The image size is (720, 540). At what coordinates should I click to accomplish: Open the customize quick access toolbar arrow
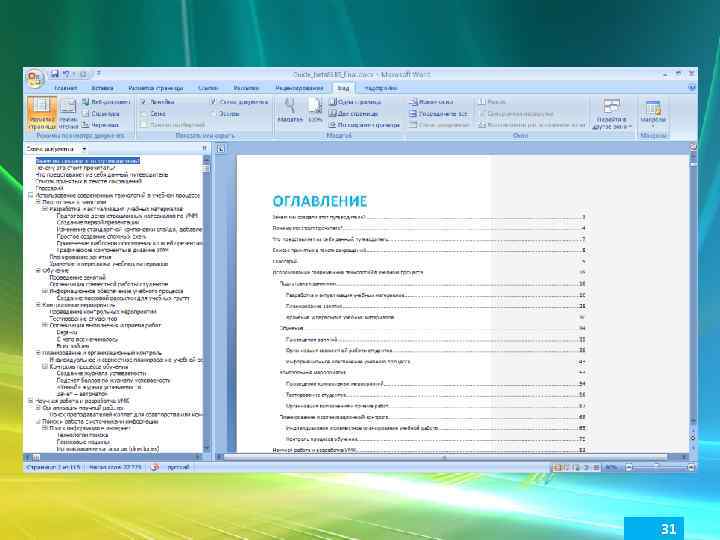point(99,73)
